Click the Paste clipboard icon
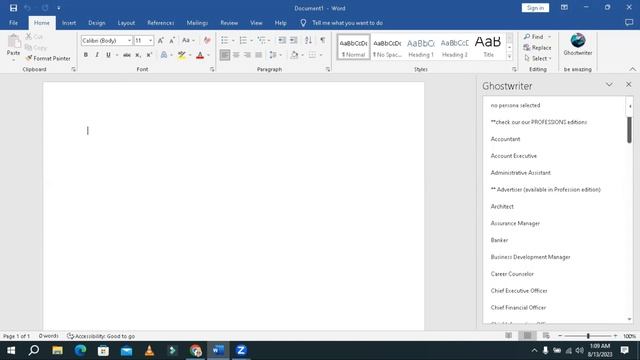This screenshot has width=640, height=360. click(x=13, y=42)
